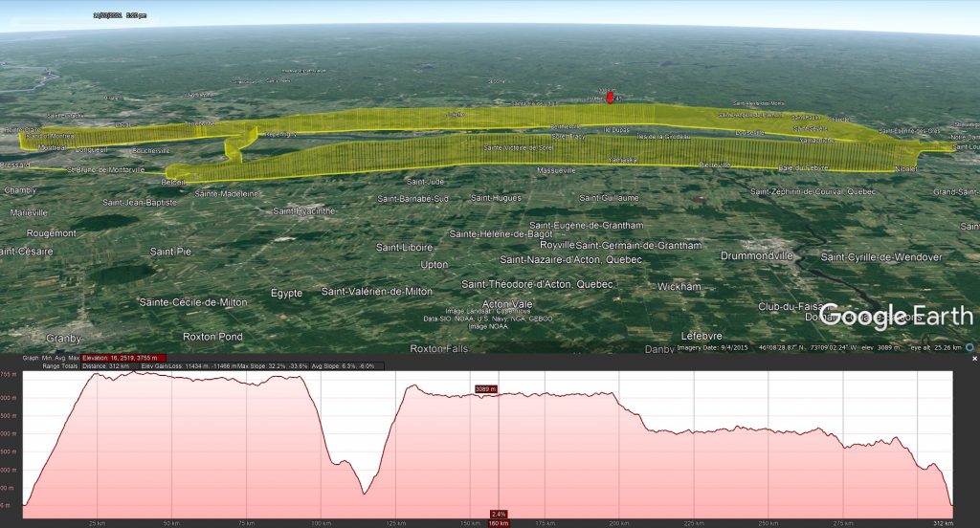Click the streaming status ring icon

click(x=969, y=346)
